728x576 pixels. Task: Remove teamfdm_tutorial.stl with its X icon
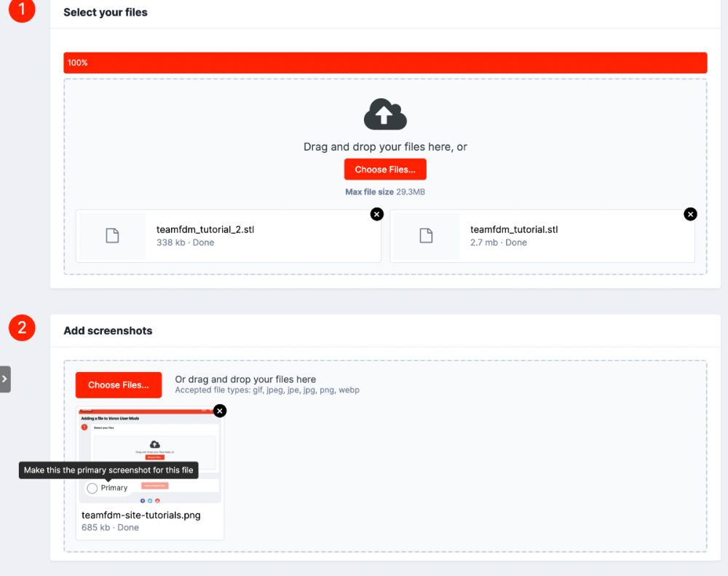coord(690,214)
